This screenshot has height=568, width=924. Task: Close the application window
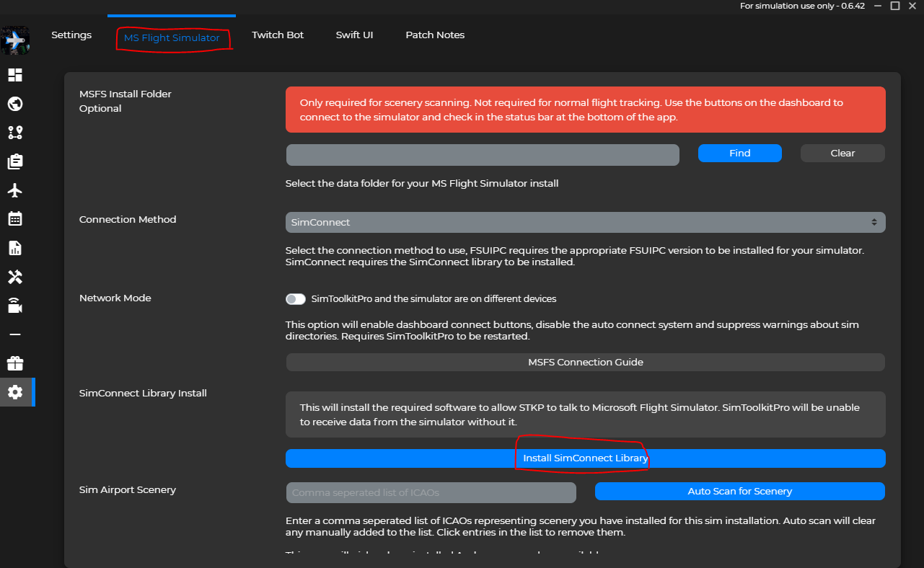913,6
